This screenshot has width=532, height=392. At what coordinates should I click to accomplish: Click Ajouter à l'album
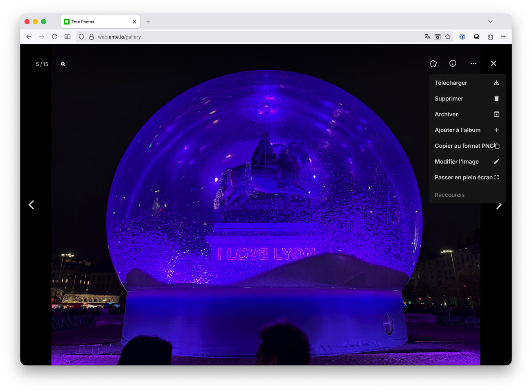pos(467,130)
